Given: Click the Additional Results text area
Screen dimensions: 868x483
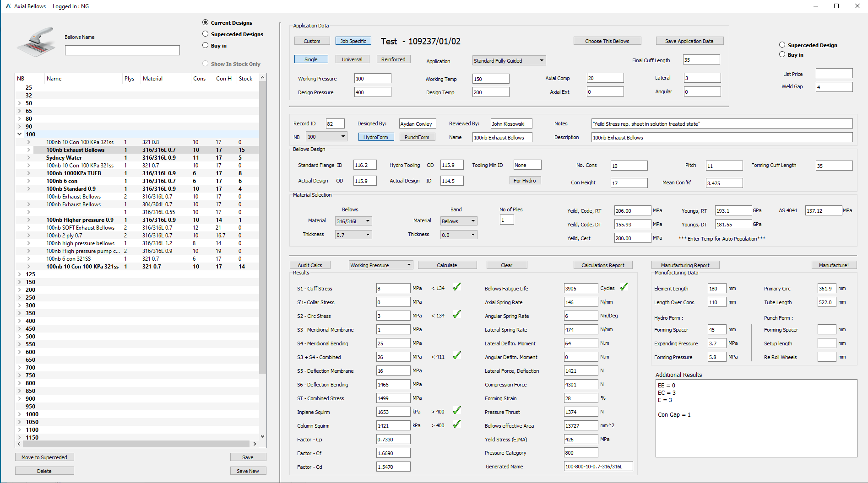Looking at the screenshot, I should coord(756,418).
